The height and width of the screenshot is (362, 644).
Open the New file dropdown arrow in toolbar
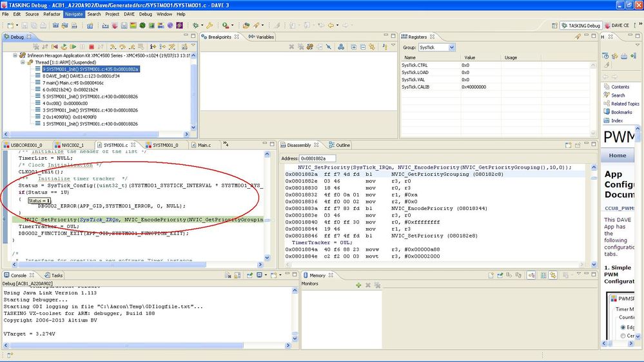tap(17, 26)
